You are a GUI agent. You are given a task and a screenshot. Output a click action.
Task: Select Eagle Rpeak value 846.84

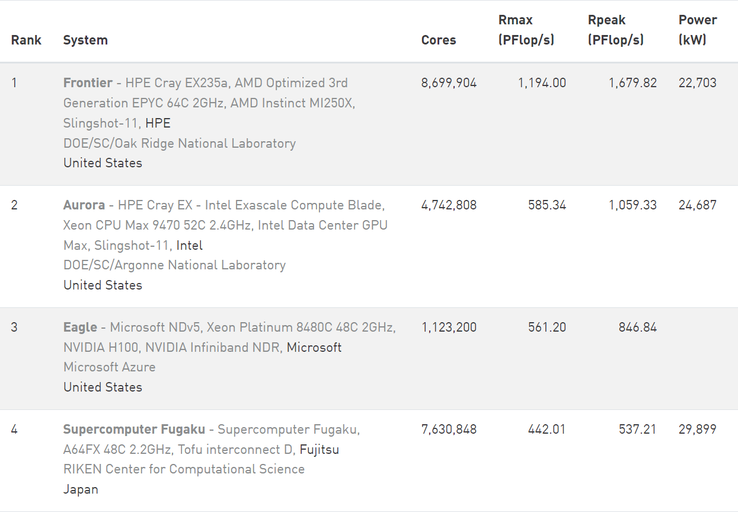(x=637, y=327)
